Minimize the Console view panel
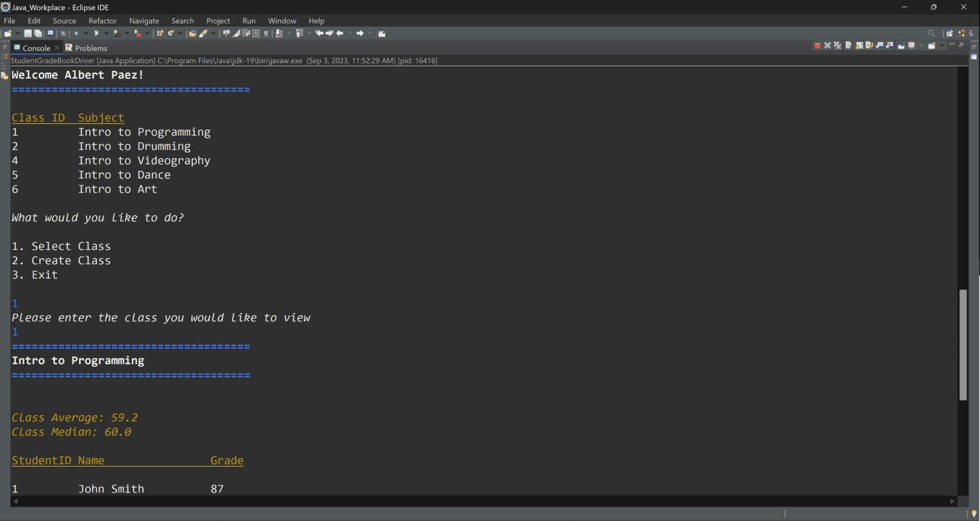 click(952, 44)
